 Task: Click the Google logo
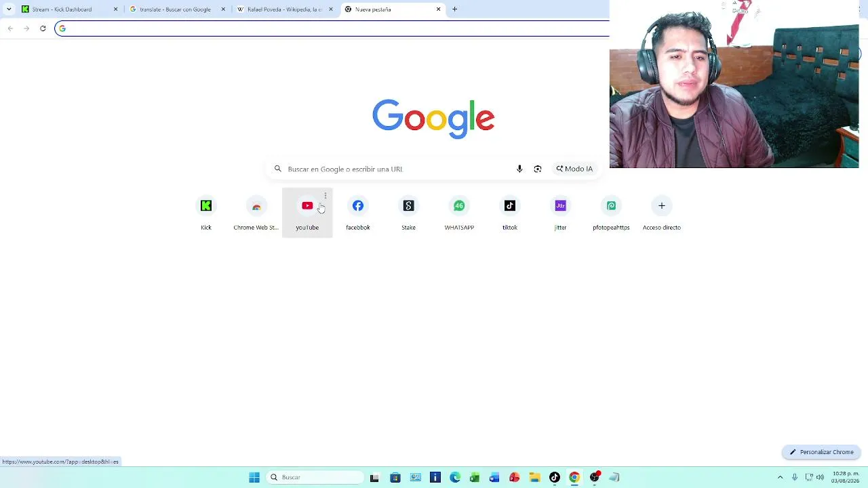point(433,119)
